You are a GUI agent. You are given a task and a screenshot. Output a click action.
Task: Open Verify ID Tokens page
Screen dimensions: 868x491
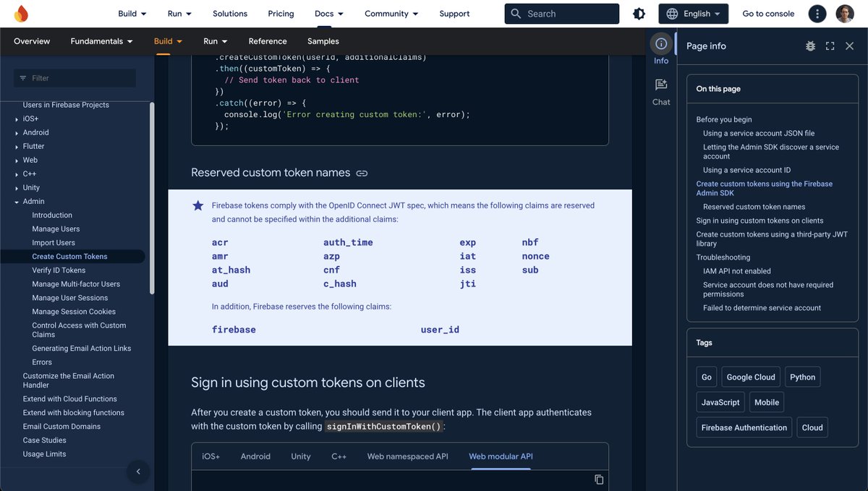[59, 270]
